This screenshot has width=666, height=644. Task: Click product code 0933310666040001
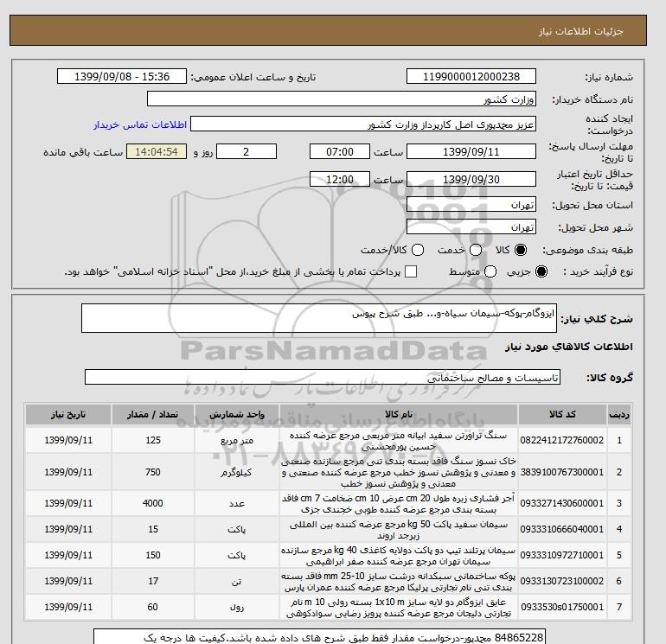[x=562, y=529]
